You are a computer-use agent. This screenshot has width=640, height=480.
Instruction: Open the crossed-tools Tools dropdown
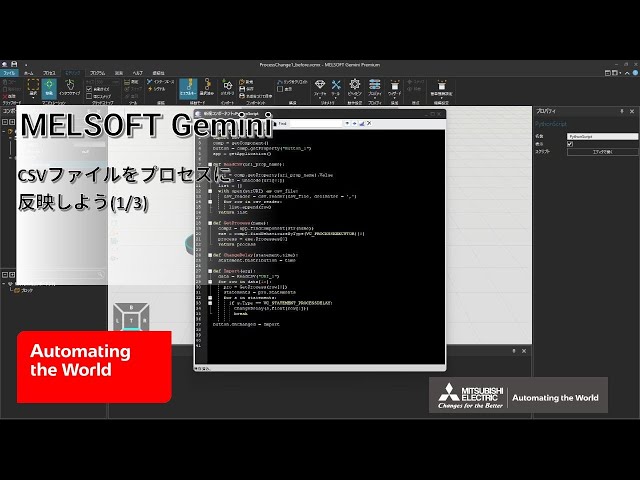pos(336,88)
